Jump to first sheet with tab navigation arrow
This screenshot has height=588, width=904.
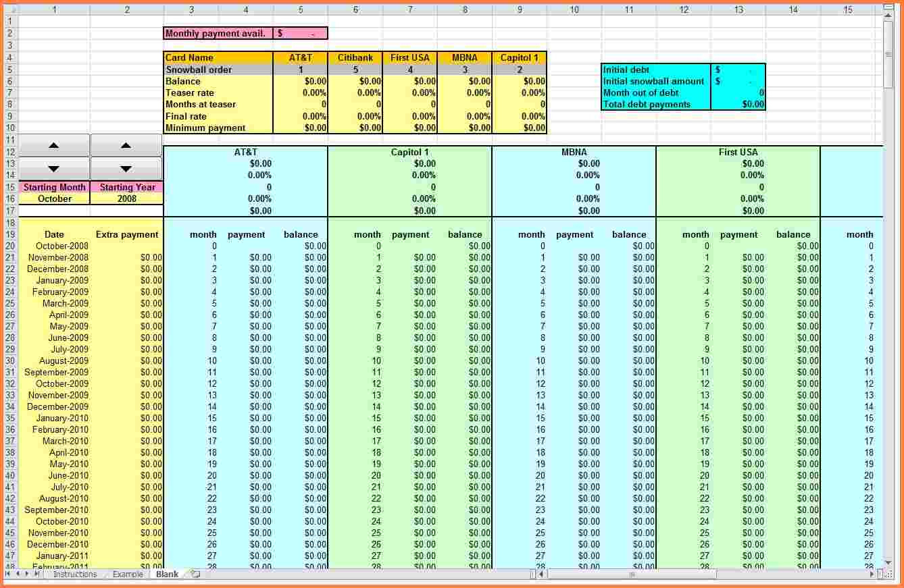point(9,574)
